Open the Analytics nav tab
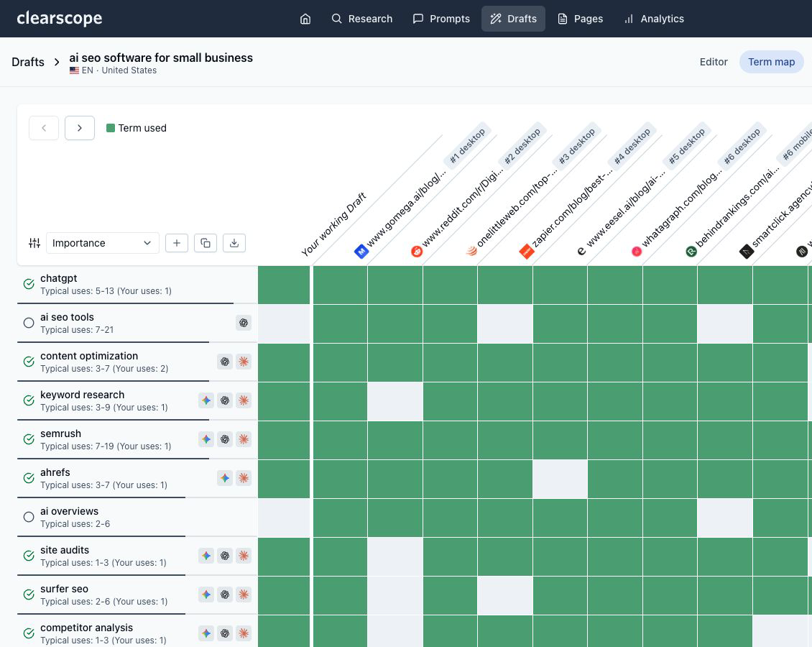This screenshot has width=812, height=647. 654,19
